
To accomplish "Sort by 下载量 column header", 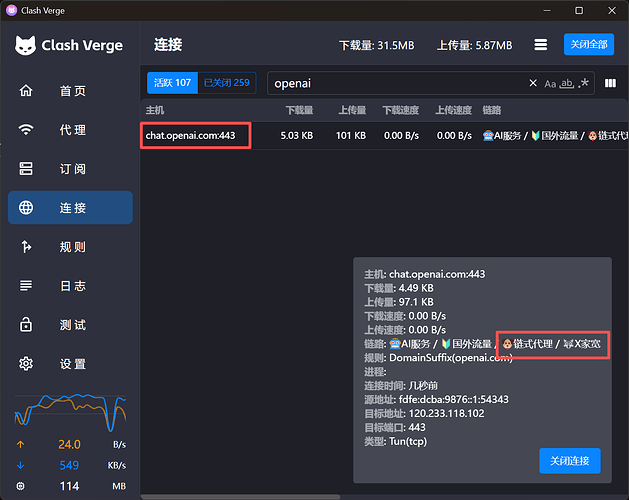I will (x=299, y=110).
